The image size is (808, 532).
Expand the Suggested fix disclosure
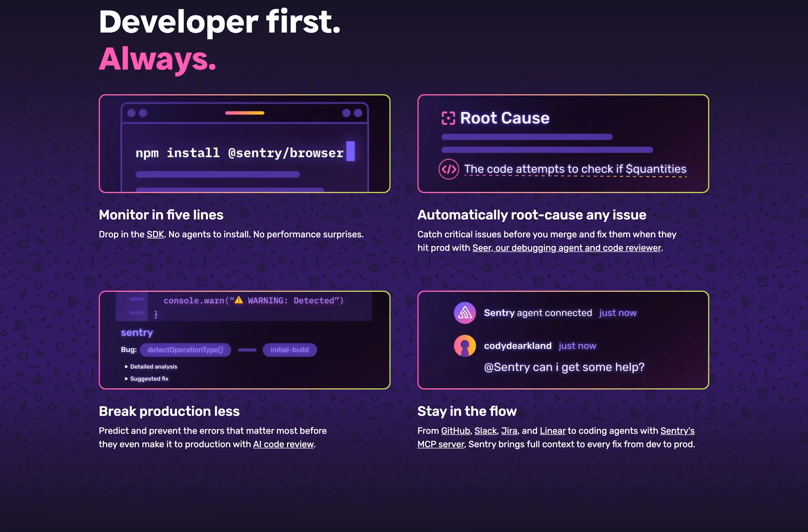tap(147, 379)
